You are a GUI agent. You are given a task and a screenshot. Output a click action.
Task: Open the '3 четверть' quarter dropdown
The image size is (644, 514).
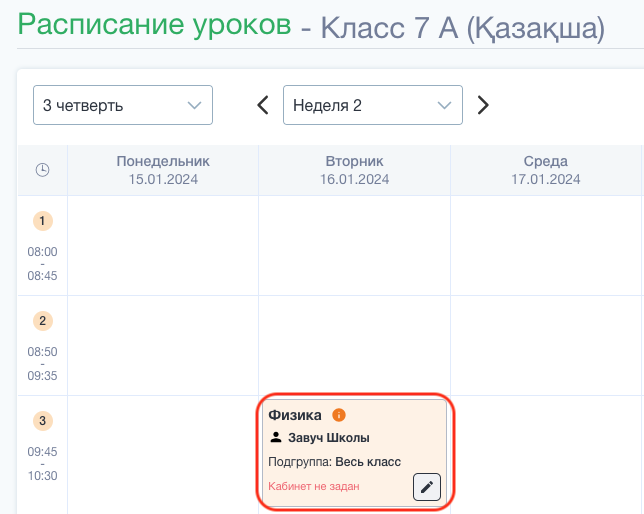pos(123,105)
